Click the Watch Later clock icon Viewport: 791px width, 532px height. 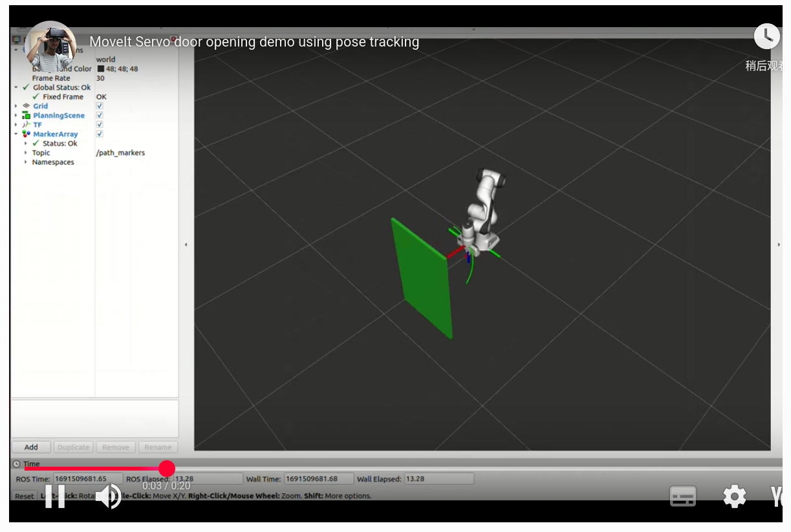pos(767,36)
